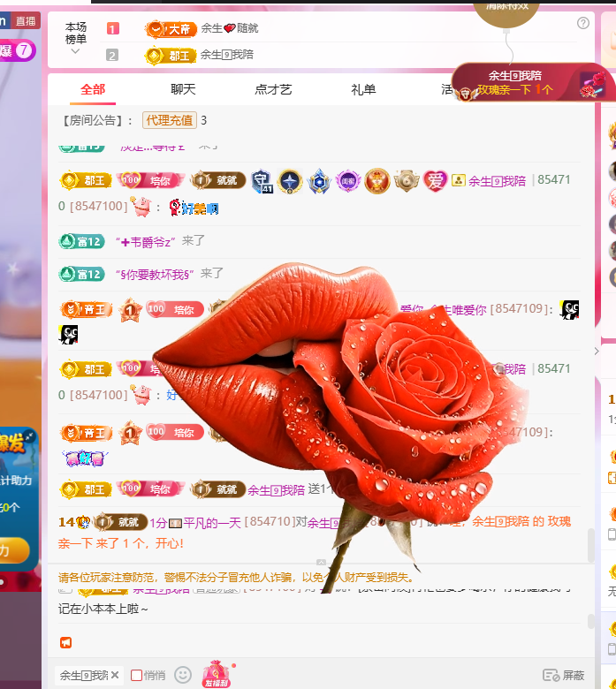Click the pink pig emoji in first message

click(141, 206)
